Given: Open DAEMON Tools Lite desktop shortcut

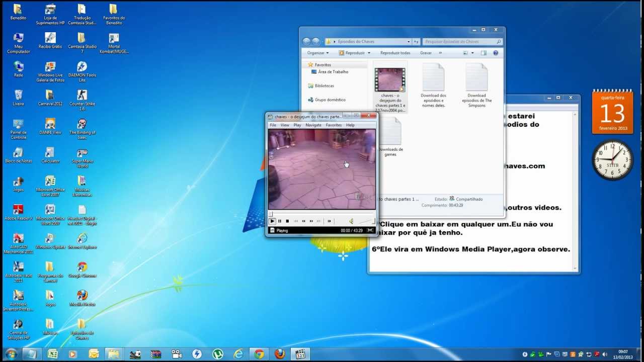Looking at the screenshot, I should coord(82,71).
